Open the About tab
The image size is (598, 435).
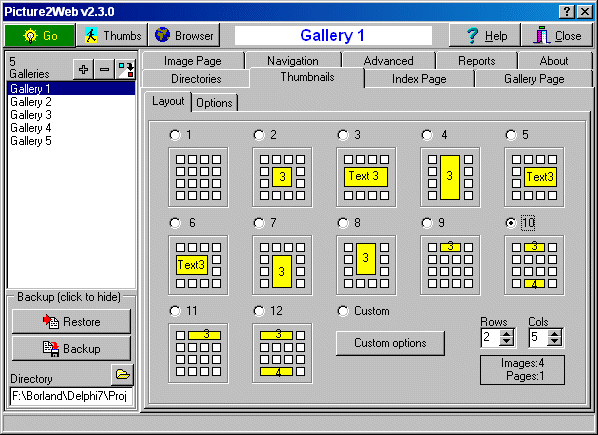click(x=554, y=61)
